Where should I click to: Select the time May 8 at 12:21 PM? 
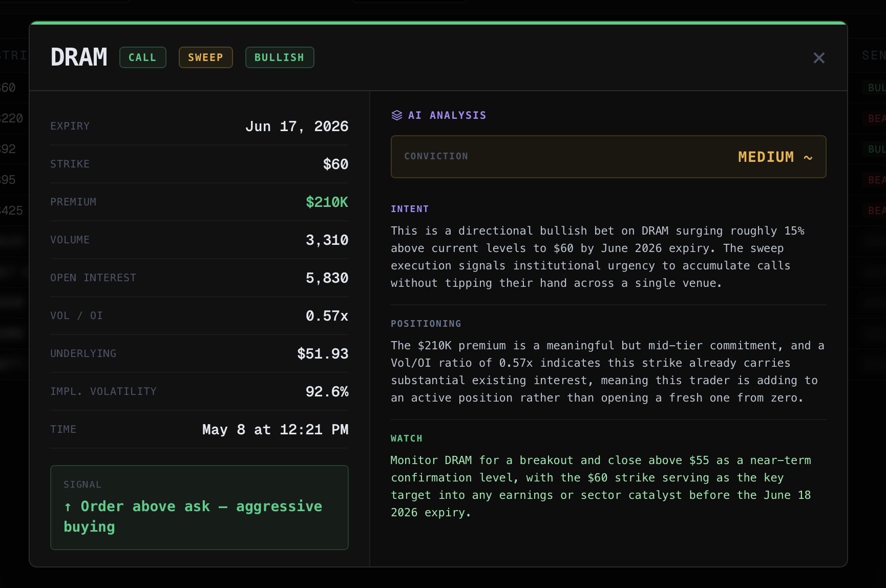click(x=276, y=430)
